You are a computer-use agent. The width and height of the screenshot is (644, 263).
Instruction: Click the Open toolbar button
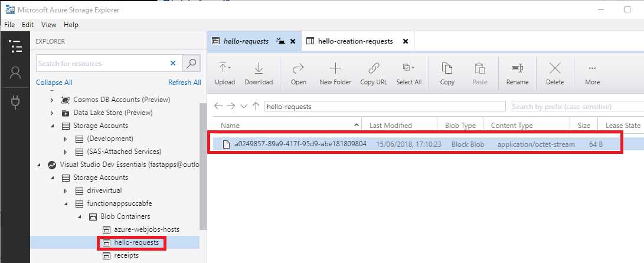pos(298,74)
